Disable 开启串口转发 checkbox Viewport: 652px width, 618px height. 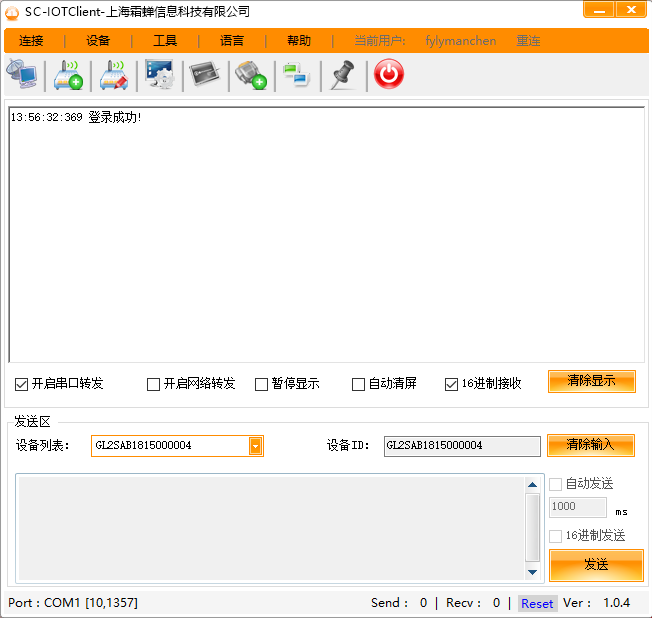coord(21,384)
